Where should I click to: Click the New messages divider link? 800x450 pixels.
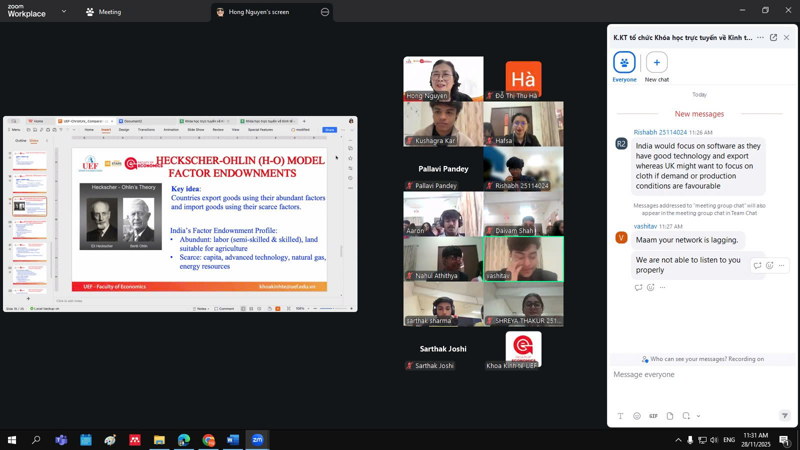click(699, 114)
